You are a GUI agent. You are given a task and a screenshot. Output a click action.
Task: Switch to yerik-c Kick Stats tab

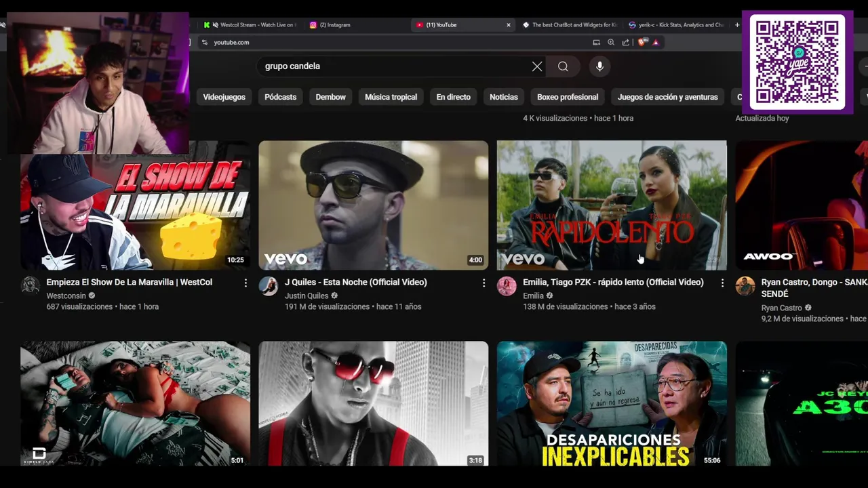(x=677, y=25)
